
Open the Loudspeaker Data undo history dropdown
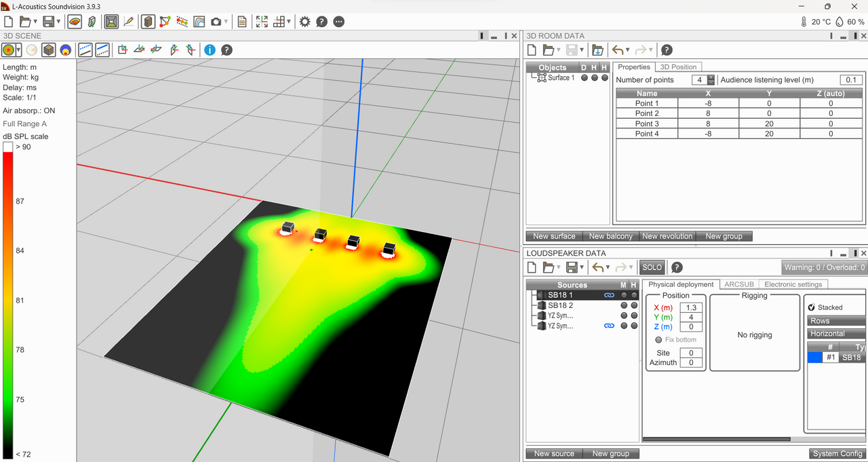pos(609,267)
